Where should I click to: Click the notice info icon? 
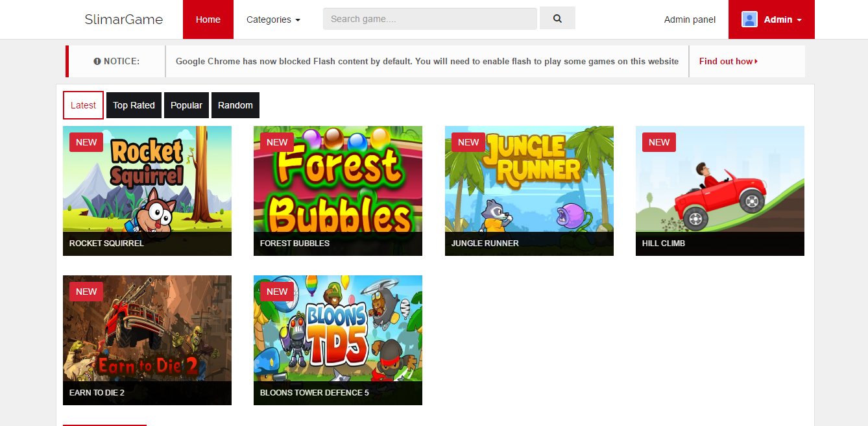(x=97, y=61)
